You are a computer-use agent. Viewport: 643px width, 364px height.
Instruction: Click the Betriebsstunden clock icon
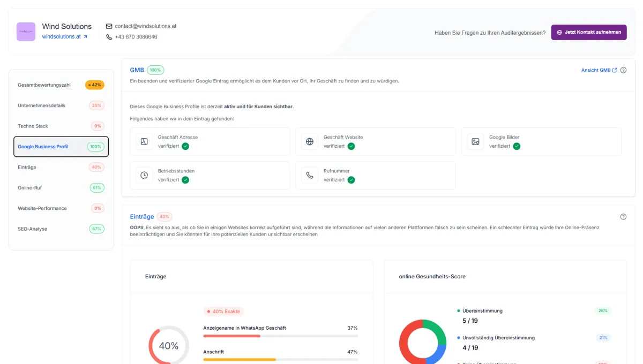coord(144,176)
